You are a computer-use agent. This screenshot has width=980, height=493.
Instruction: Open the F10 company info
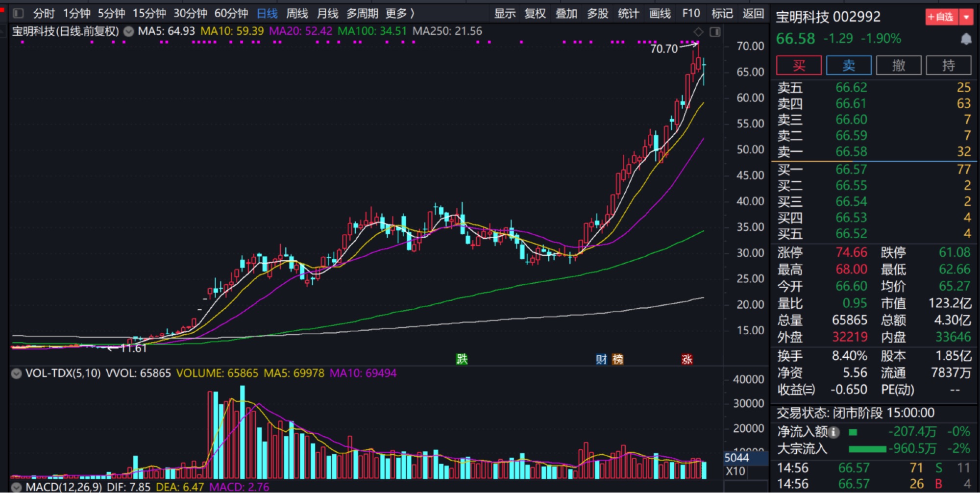tap(691, 13)
